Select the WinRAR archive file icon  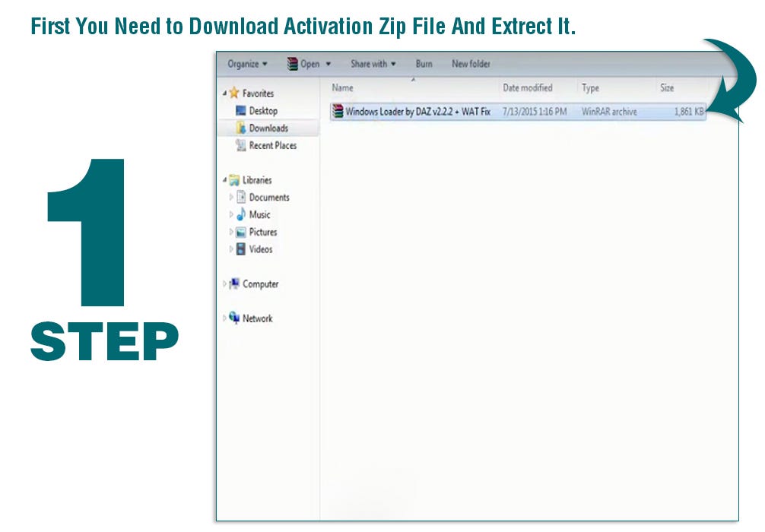pyautogui.click(x=337, y=111)
